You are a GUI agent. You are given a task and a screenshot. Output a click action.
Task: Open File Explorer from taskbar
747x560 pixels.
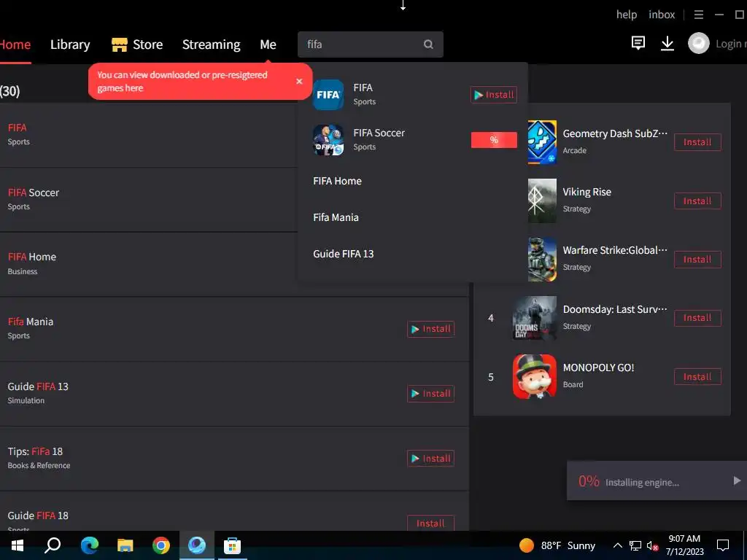tap(125, 545)
